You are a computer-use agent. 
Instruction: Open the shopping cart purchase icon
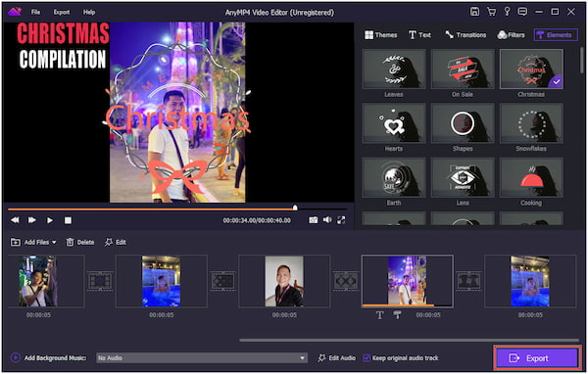491,12
